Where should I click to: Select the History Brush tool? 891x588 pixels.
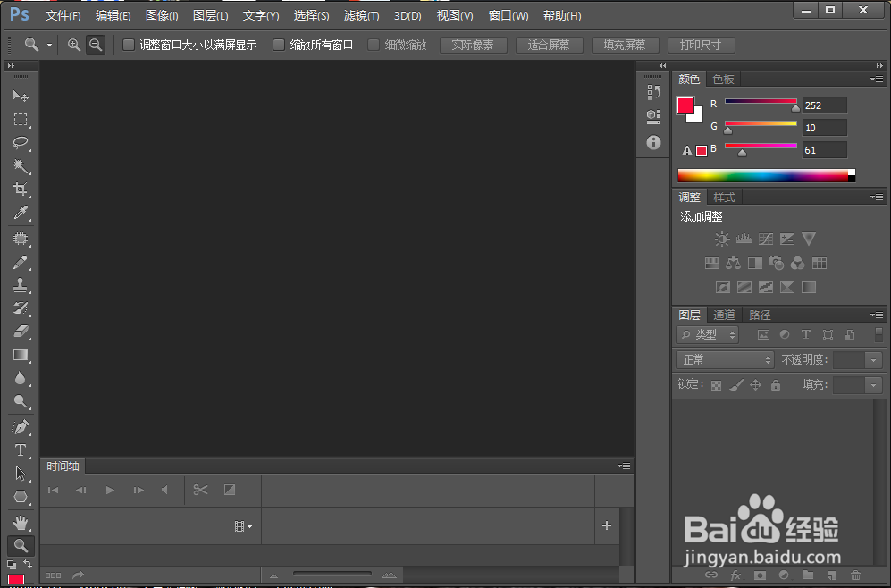(x=21, y=308)
